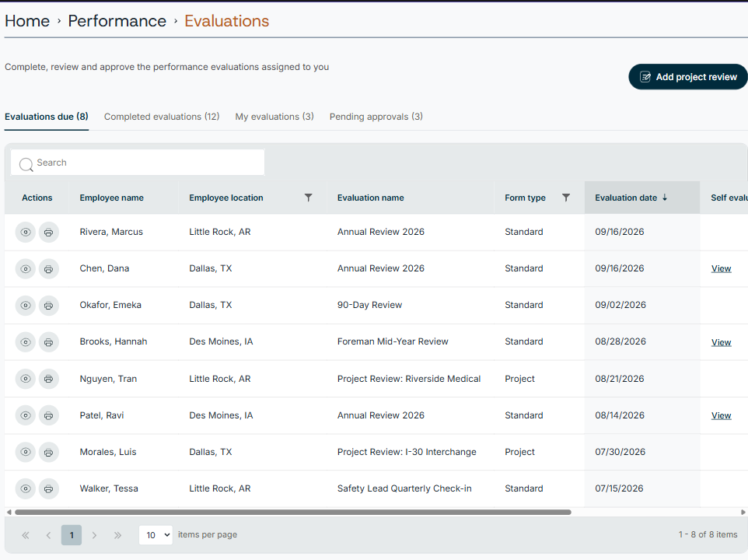Click 'Project Review: Riverside Medical' cell

tap(409, 379)
